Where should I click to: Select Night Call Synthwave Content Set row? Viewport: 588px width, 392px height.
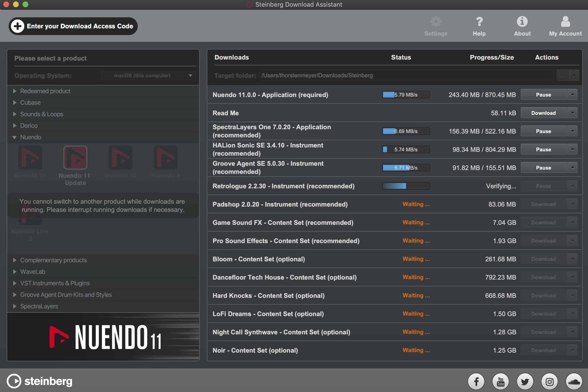394,332
